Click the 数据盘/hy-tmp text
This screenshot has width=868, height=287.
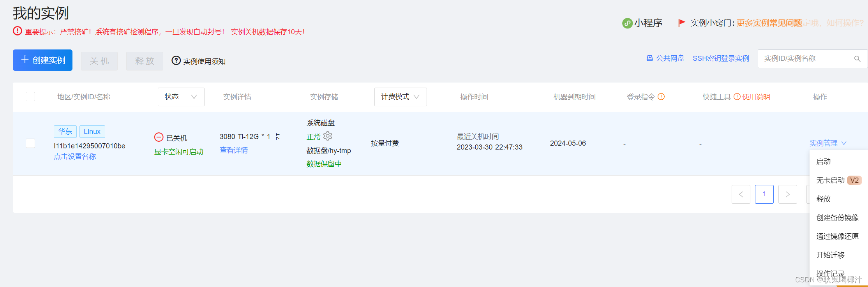[x=329, y=151]
